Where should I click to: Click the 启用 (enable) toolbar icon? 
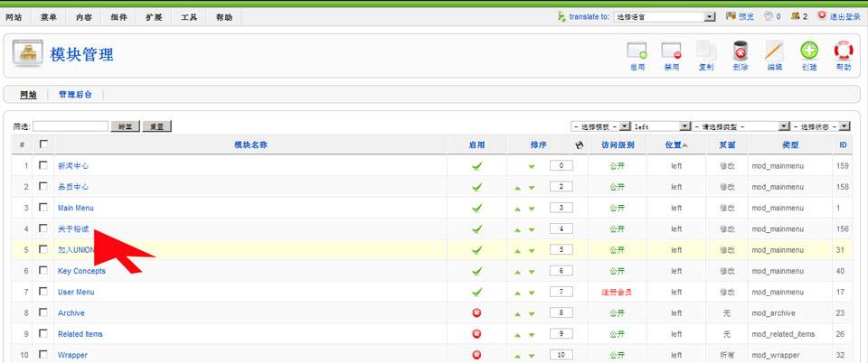[637, 51]
